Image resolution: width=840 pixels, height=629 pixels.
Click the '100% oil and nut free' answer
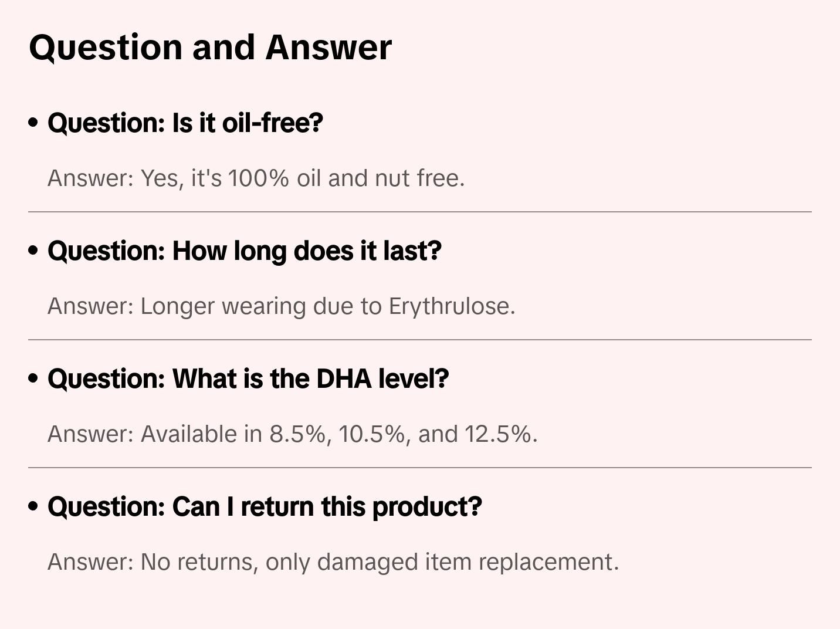pos(302,178)
